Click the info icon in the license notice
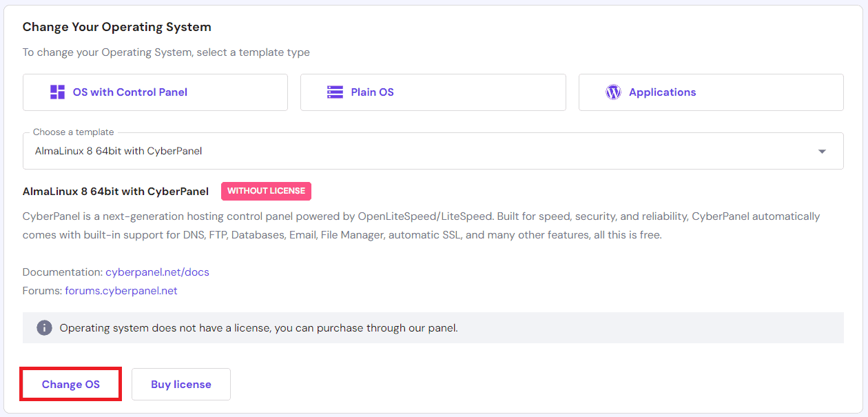 44,327
